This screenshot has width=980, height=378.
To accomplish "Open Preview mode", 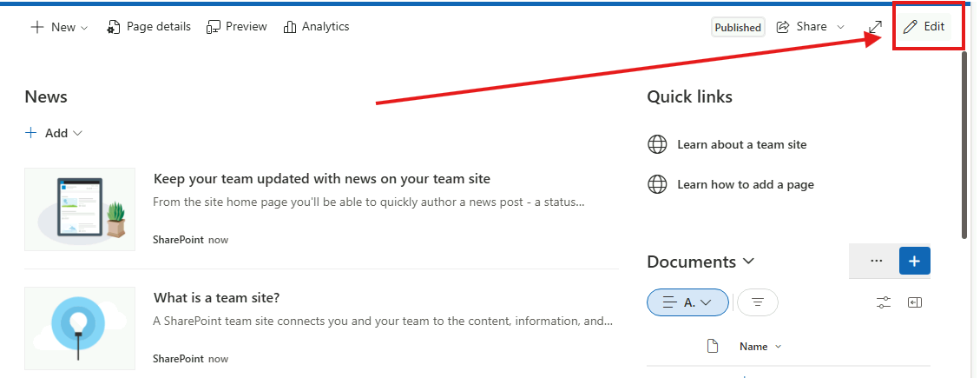I will pos(237,27).
